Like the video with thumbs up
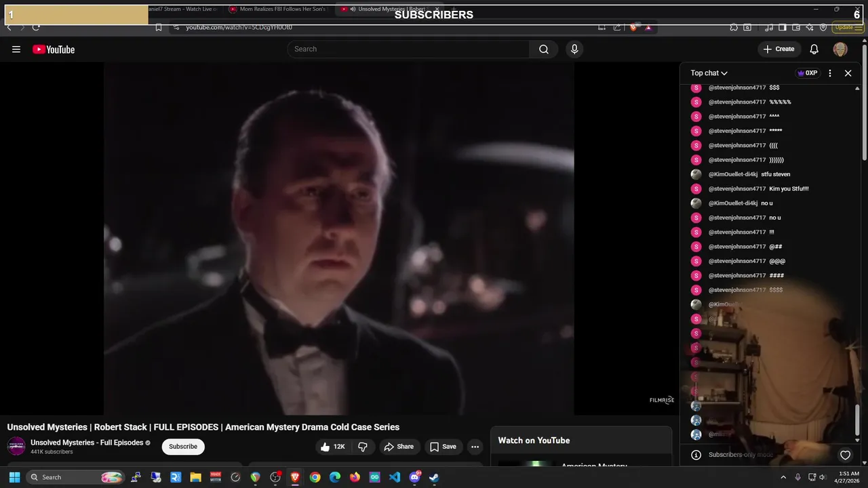Viewport: 868px width, 488px height. [x=333, y=447]
